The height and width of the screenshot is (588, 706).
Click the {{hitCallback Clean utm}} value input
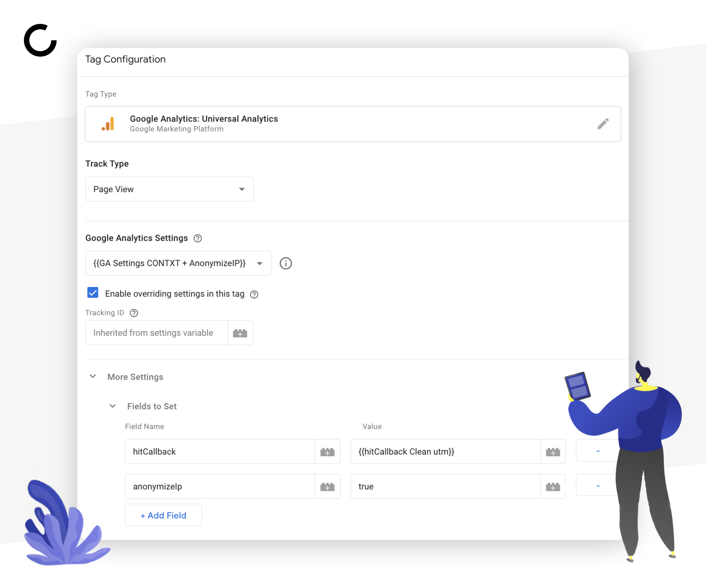pyautogui.click(x=446, y=452)
